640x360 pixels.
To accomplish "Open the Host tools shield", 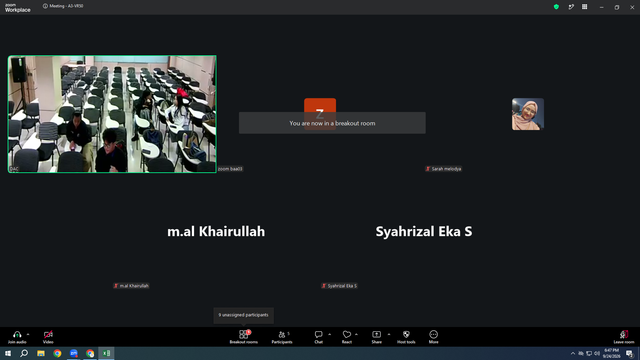I will click(x=406, y=337).
